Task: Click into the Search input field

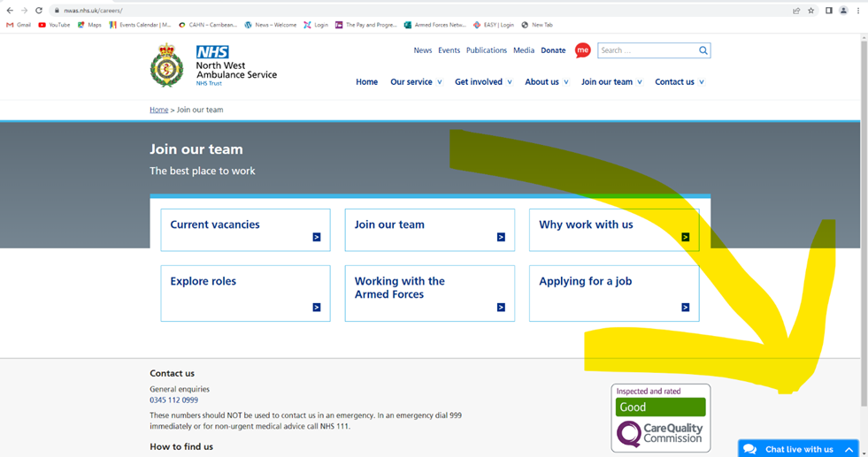Action: (x=646, y=50)
